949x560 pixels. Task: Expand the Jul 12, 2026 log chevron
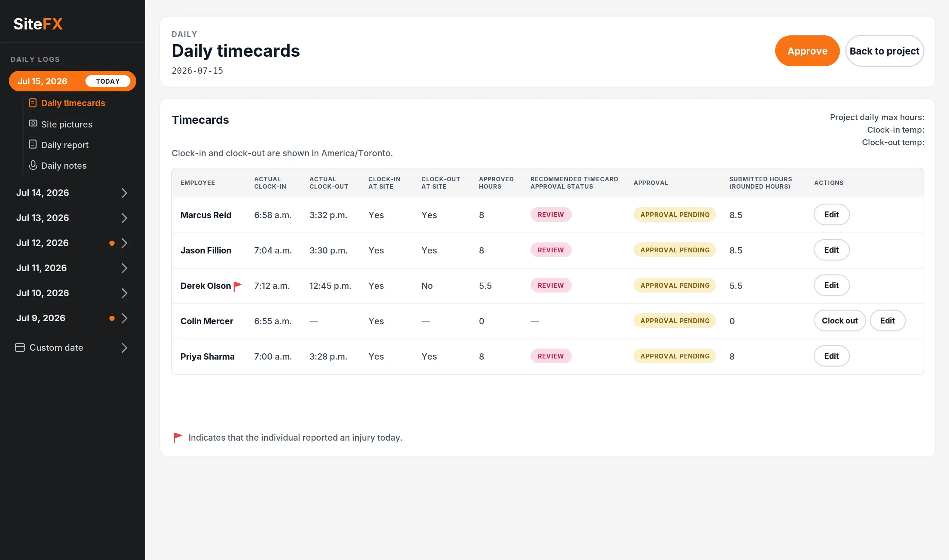coord(124,243)
